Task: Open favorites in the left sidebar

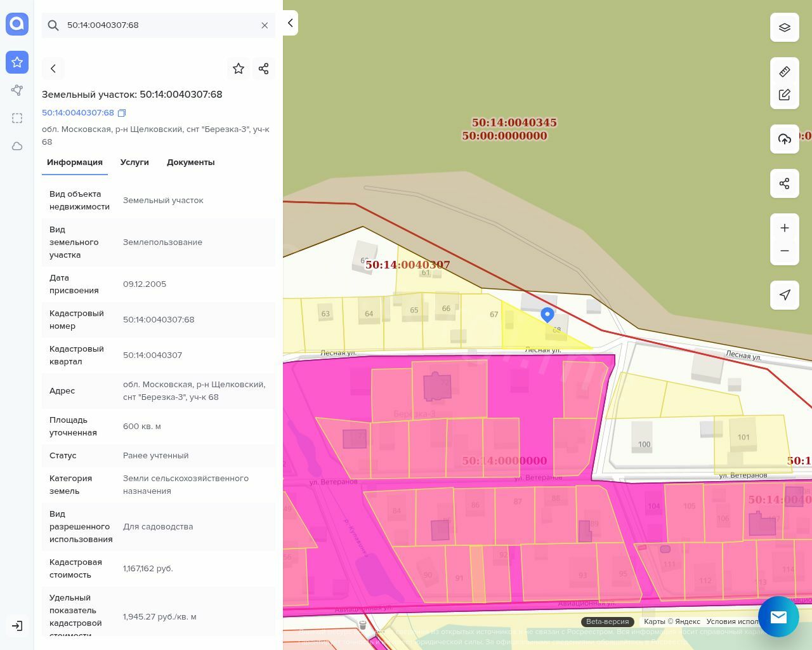Action: 17,62
